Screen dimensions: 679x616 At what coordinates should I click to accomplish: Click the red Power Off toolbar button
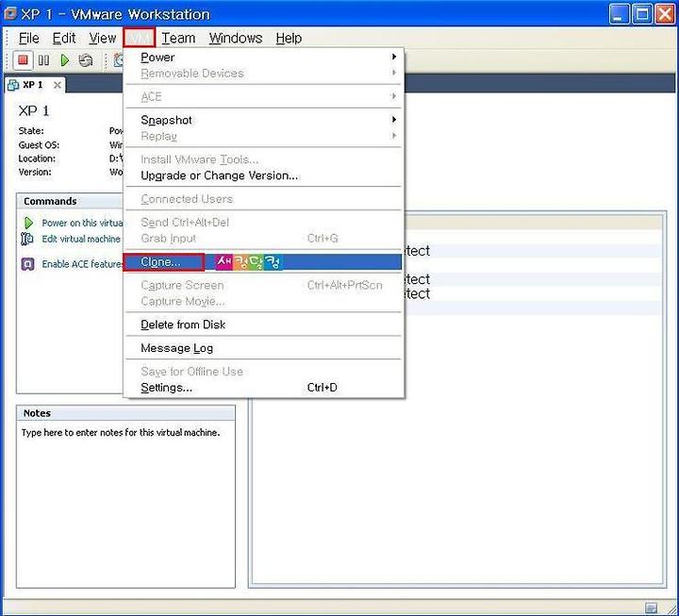point(23,59)
